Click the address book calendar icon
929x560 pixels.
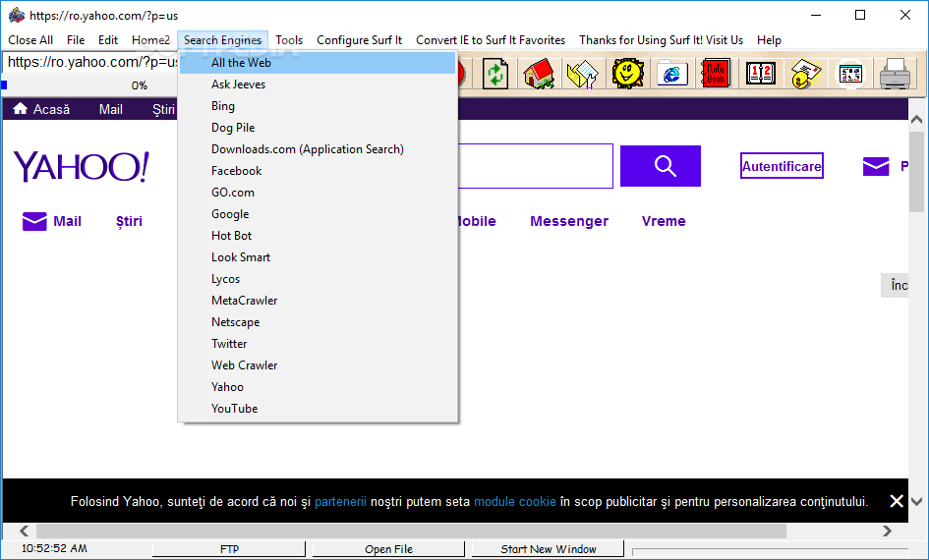click(x=761, y=74)
